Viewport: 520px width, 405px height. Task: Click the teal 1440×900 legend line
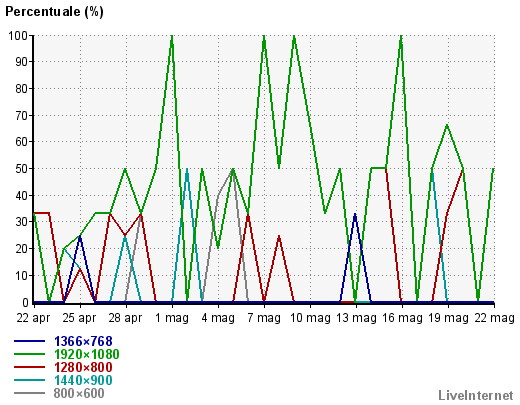(29, 380)
